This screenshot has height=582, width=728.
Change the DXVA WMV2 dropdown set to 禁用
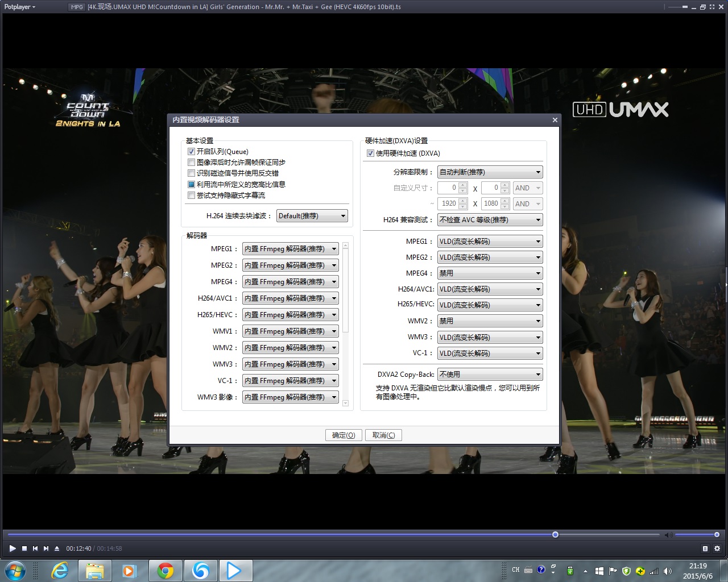[490, 321]
